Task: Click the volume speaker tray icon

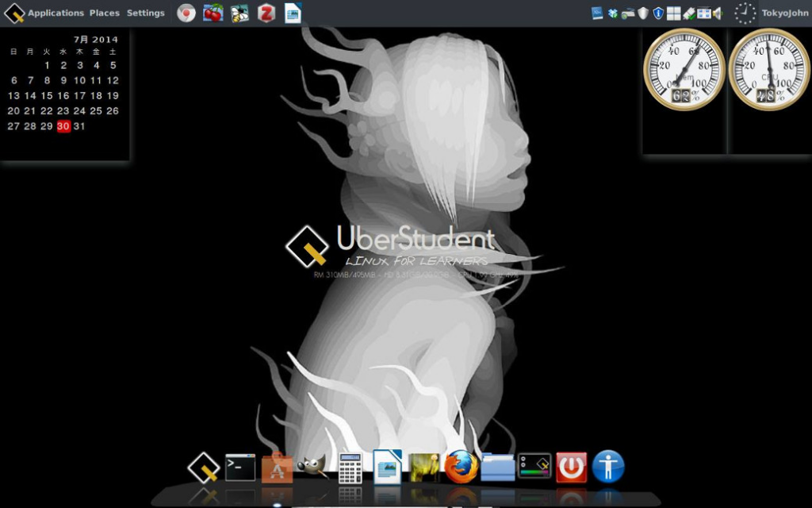Action: [718, 13]
